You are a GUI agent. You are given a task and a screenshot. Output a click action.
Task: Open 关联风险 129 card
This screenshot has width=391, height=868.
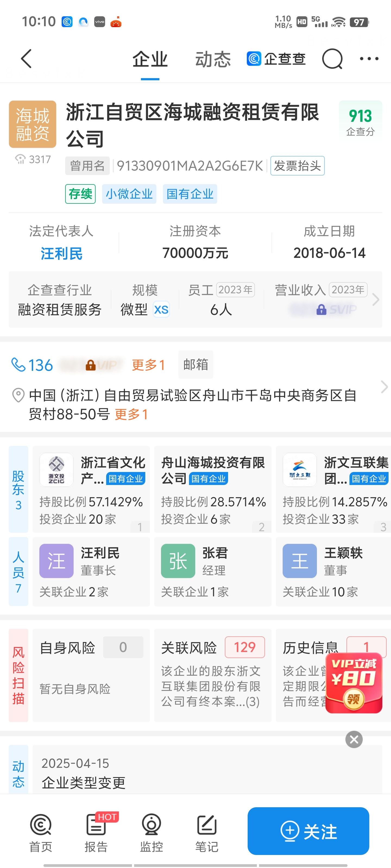coord(213,675)
